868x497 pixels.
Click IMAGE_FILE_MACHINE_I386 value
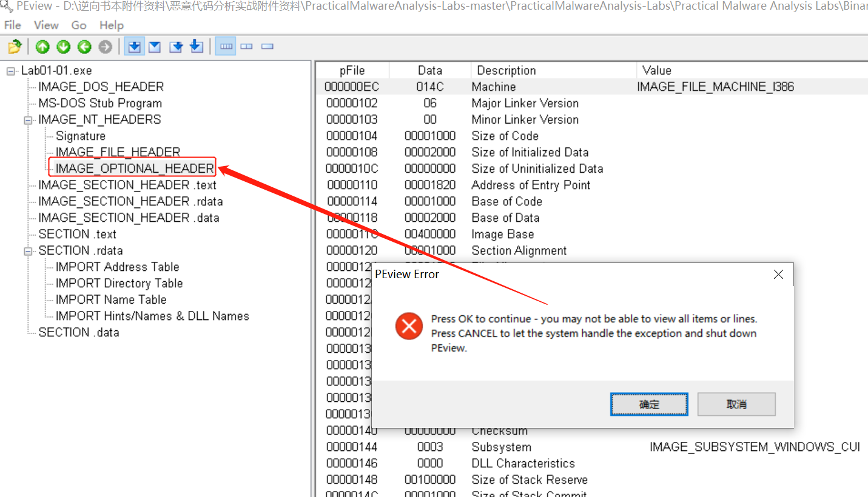[716, 87]
